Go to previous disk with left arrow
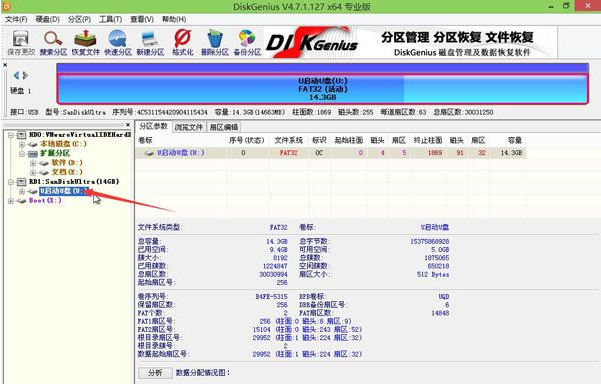This screenshot has height=384, width=601. [16, 75]
